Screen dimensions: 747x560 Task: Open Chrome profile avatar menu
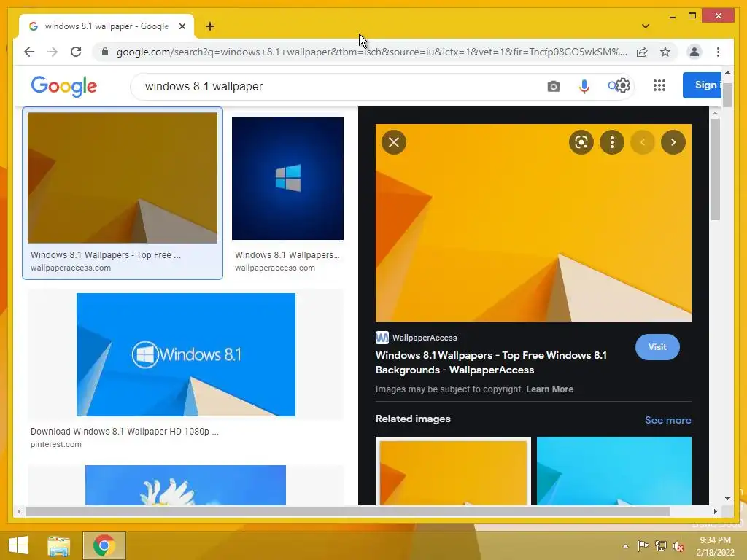(x=694, y=52)
